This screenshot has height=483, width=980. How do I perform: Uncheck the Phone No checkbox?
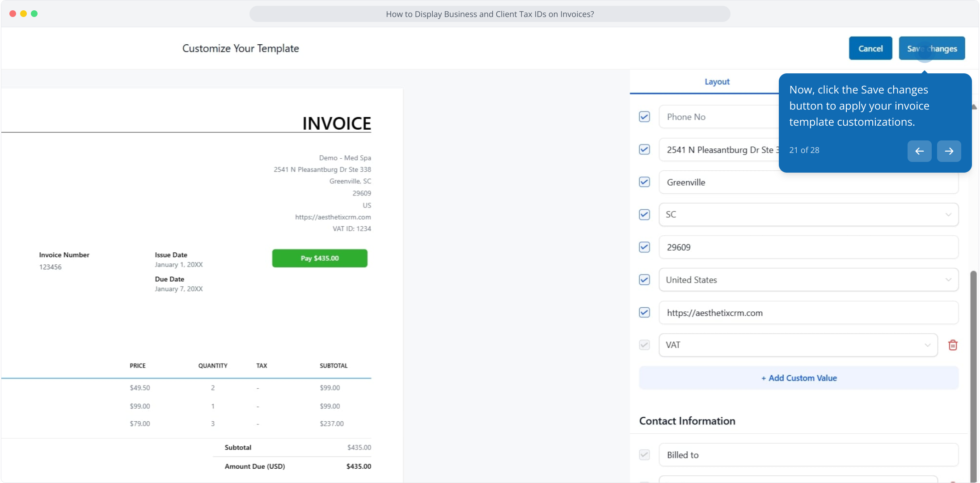click(644, 117)
